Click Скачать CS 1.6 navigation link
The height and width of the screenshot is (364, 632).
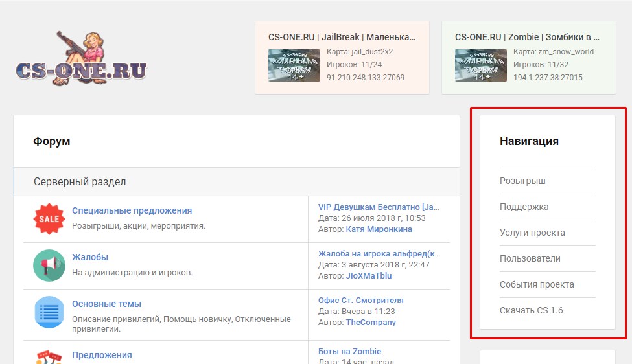(x=532, y=310)
